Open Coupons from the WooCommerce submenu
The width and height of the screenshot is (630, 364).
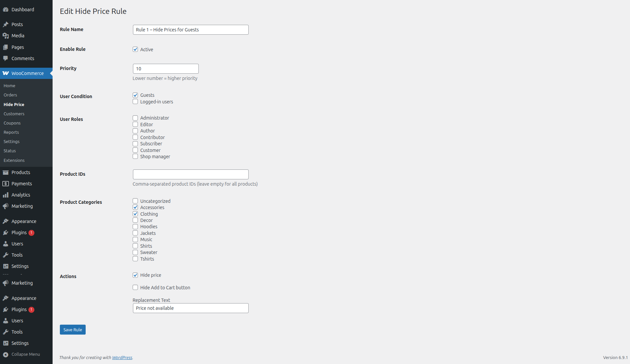[x=12, y=123]
